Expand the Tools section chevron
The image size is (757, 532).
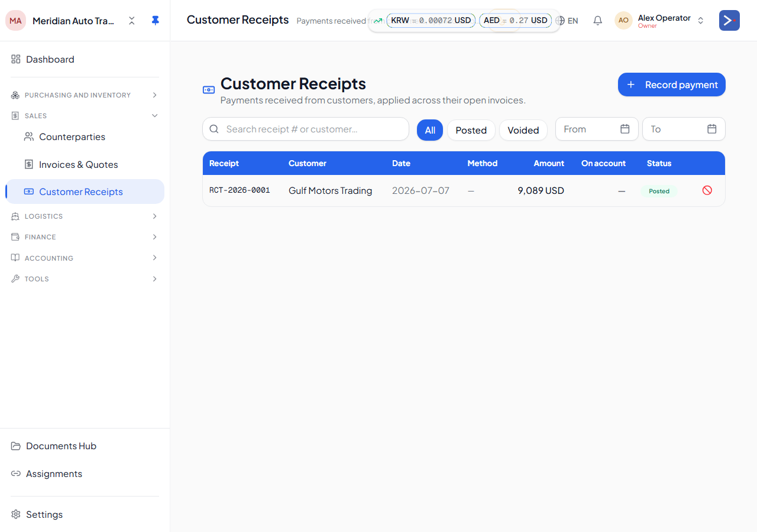click(x=155, y=279)
